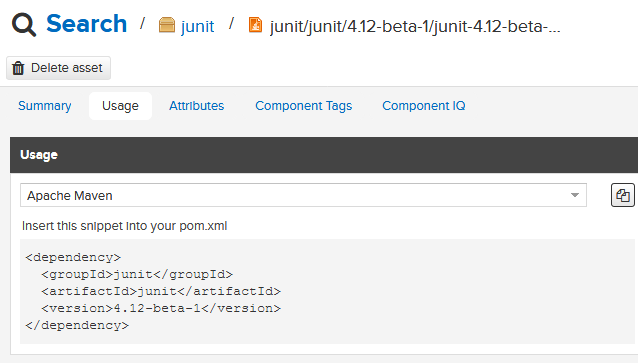Click the trash can icon
The width and height of the screenshot is (638, 363).
click(18, 68)
